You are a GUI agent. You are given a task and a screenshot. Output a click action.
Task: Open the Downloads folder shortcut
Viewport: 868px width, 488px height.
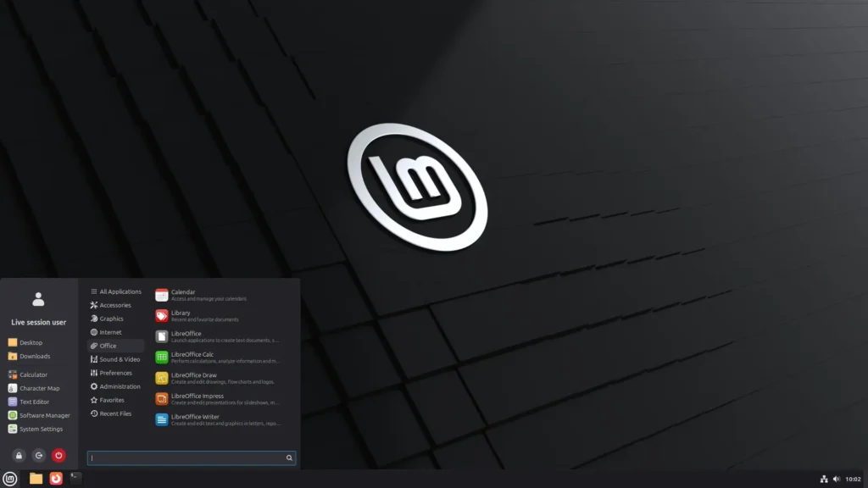point(35,356)
